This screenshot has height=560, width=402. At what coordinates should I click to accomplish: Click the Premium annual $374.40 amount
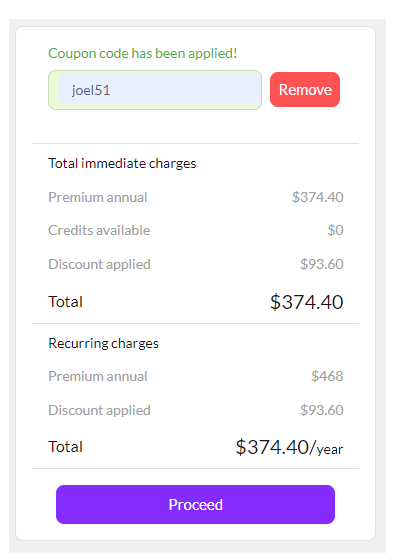pos(318,197)
